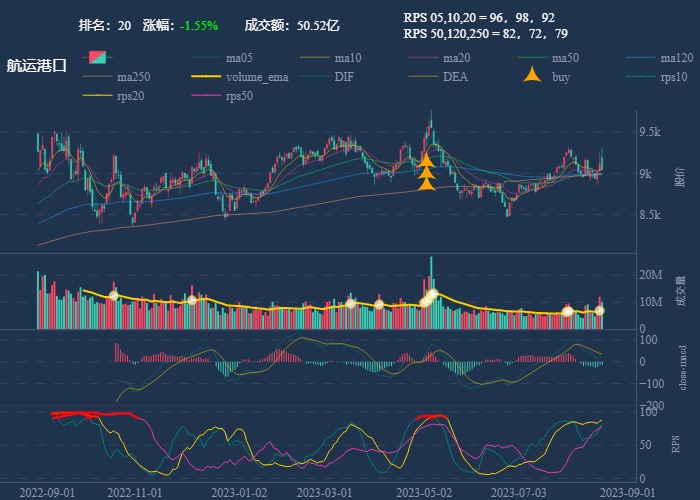Toggle visibility of ma20 series
The height and width of the screenshot is (500, 700).
[424, 58]
